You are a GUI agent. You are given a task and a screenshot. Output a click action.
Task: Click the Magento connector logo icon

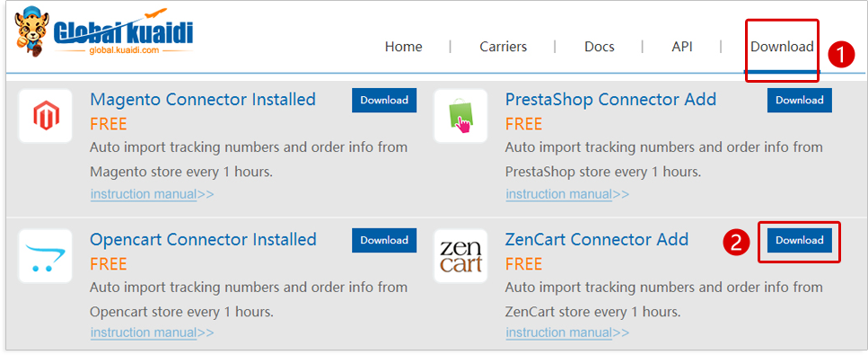point(46,116)
